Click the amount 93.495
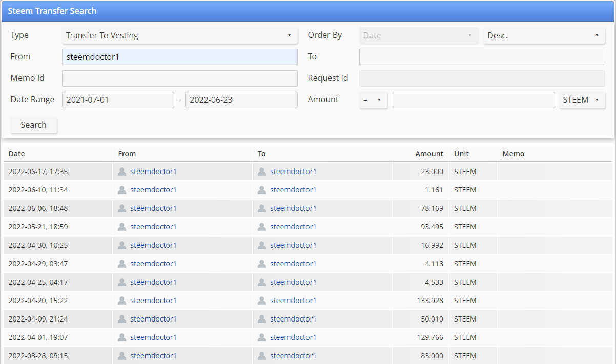Screen dimensions: 616x364 (x=432, y=227)
